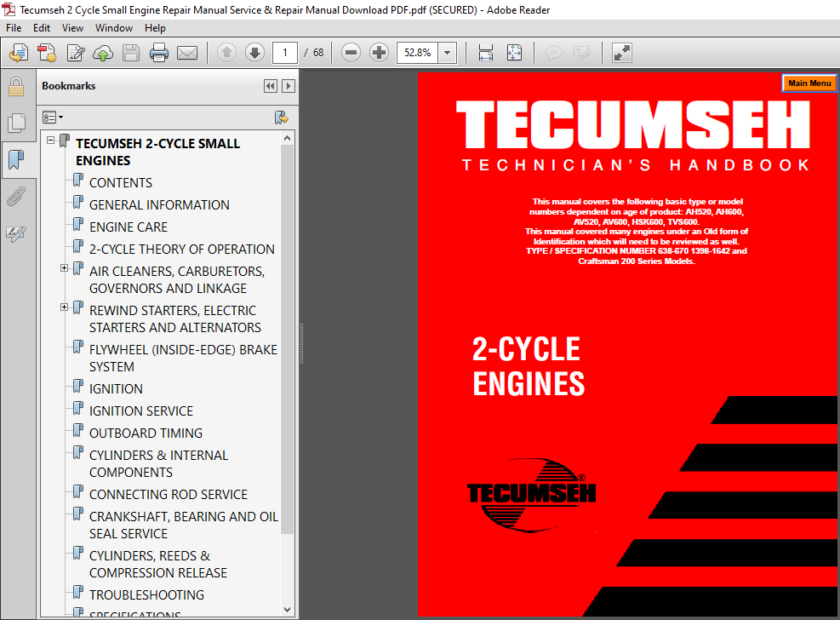
Task: Open the CYLINDERS & INTERNAL COMPONENTS bookmark
Action: tap(158, 463)
